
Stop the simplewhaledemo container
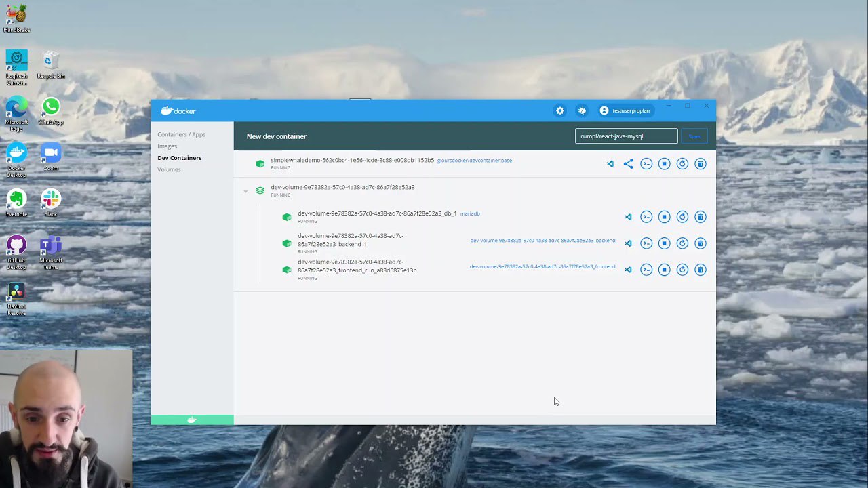click(x=664, y=164)
